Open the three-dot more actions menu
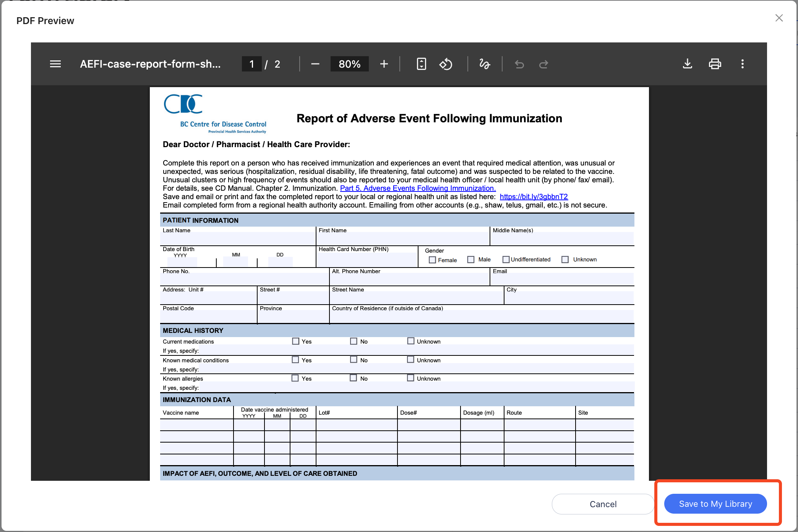Viewport: 798px width, 532px height. (x=742, y=64)
